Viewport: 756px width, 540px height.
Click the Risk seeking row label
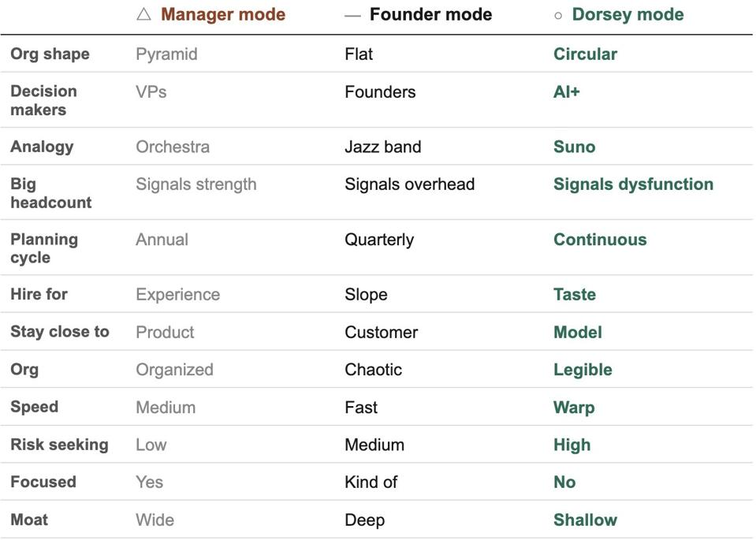pos(59,445)
